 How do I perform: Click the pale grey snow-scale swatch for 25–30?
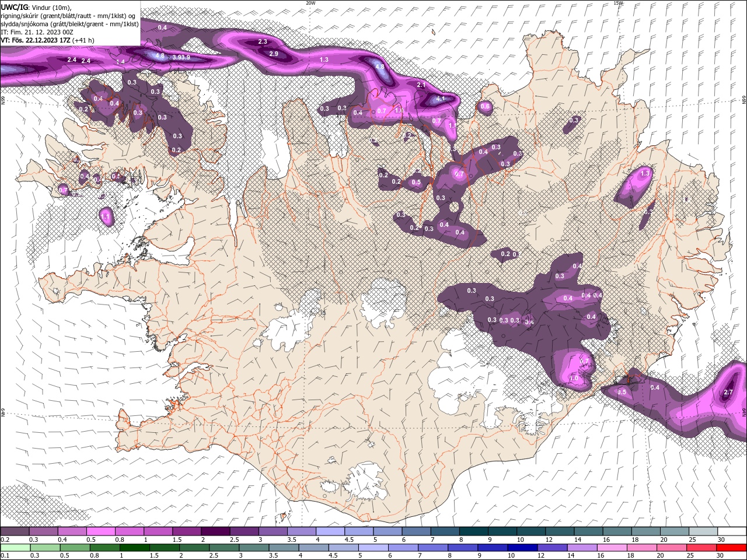[x=703, y=531]
